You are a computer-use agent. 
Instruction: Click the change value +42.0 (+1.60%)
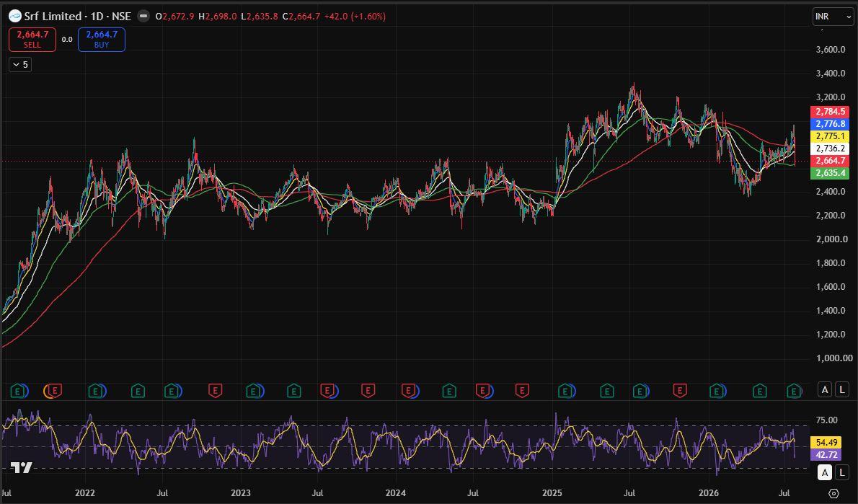click(x=355, y=17)
